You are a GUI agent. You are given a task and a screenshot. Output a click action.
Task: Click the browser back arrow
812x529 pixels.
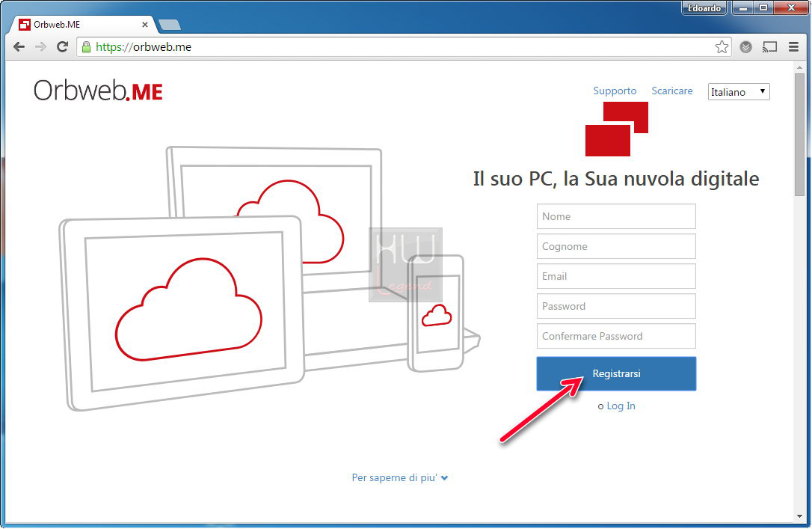19,47
